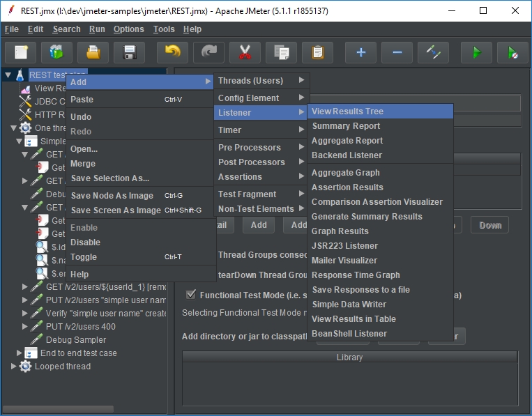This screenshot has height=416, width=532.
Task: Choose Save Node As Image option
Action: coord(141,195)
